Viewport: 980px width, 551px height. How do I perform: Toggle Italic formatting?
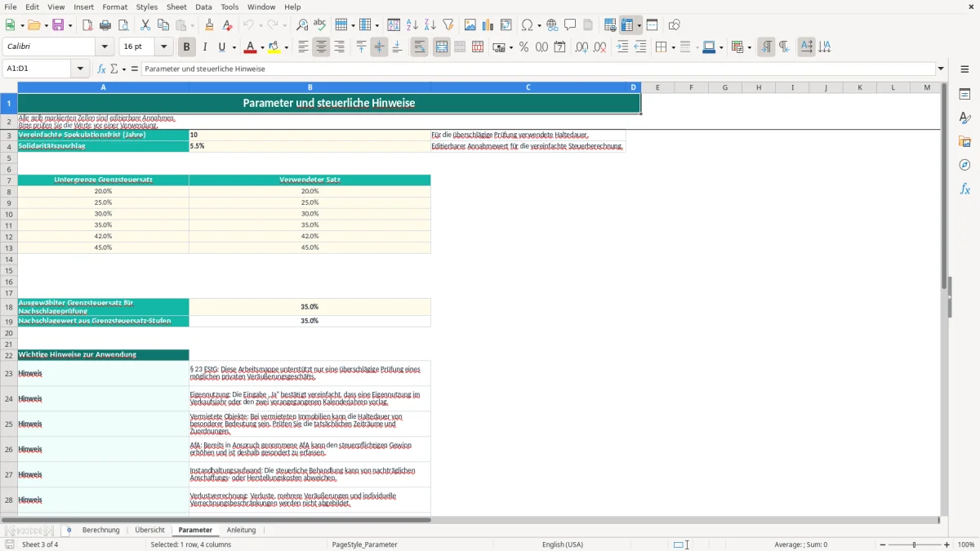pos(205,47)
